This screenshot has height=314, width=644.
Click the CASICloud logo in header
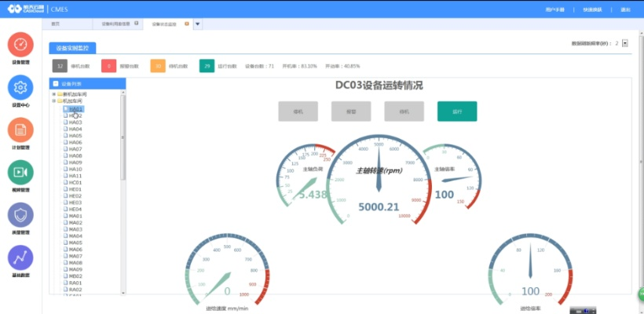click(x=26, y=9)
